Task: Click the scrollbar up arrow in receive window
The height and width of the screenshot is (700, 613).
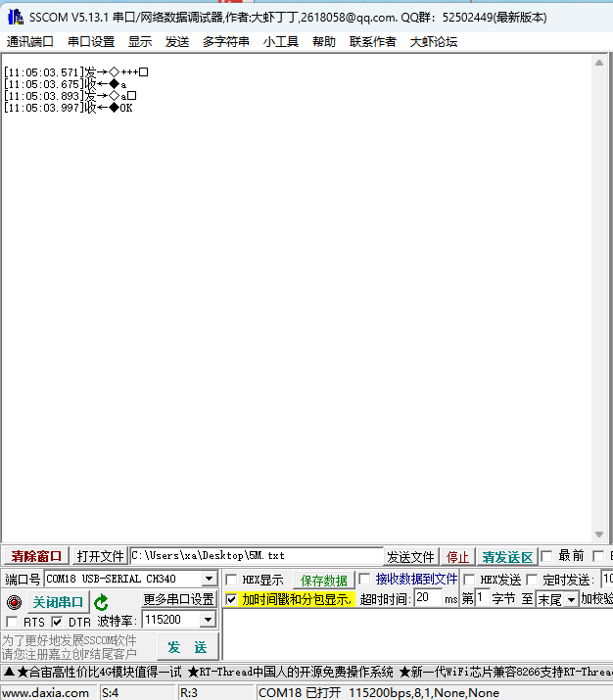Action: point(599,63)
